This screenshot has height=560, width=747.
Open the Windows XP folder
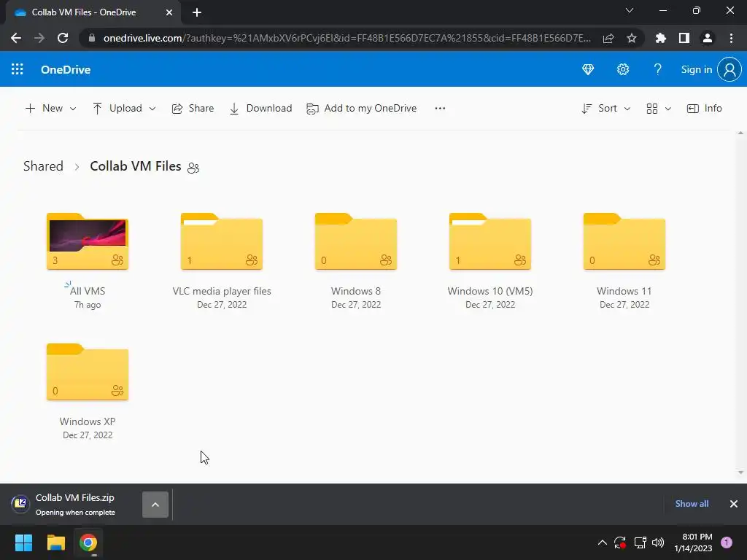(88, 372)
